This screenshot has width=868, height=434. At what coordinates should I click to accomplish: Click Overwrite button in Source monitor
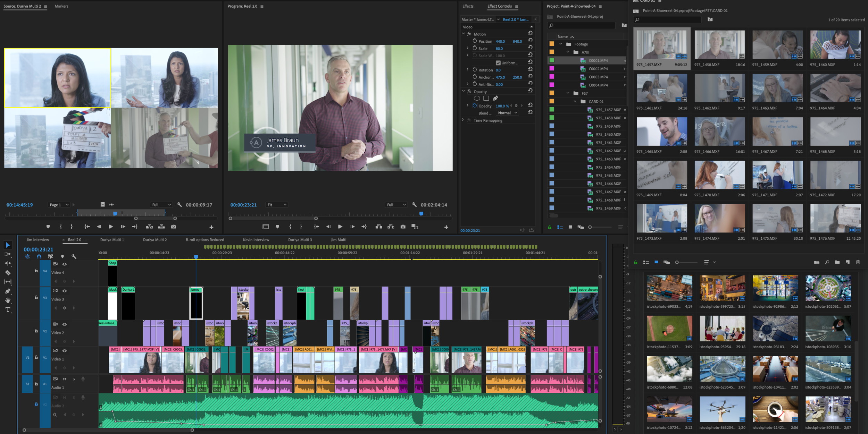click(x=161, y=227)
